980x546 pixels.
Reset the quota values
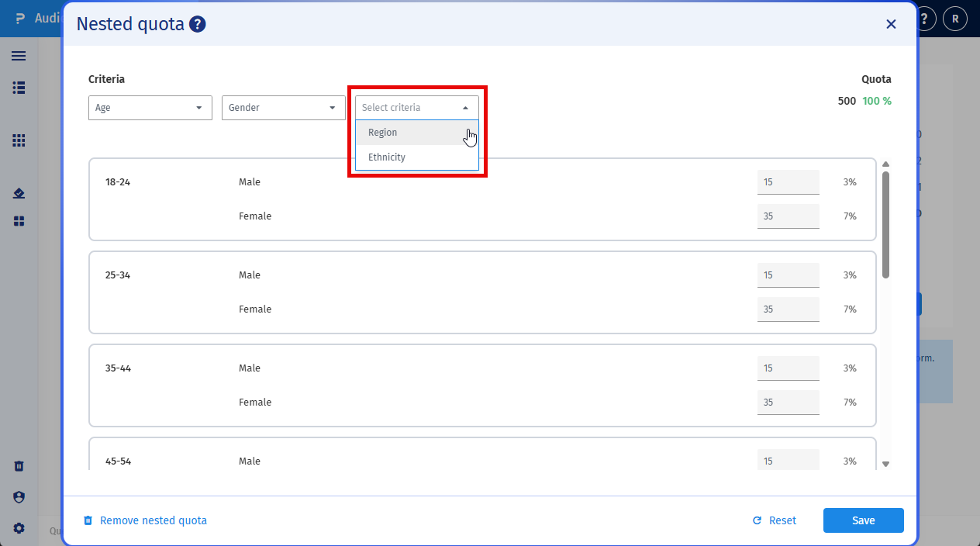point(774,520)
